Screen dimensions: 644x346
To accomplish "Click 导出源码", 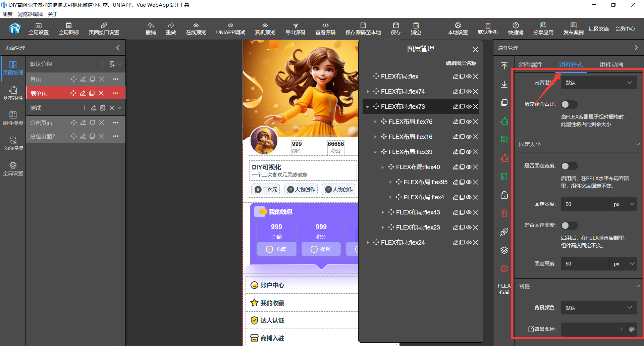I will (295, 29).
